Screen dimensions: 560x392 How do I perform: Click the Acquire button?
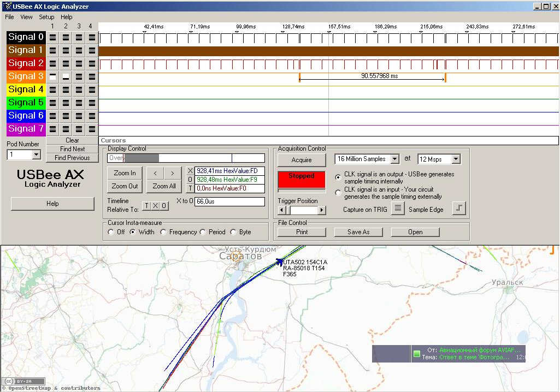coord(302,160)
